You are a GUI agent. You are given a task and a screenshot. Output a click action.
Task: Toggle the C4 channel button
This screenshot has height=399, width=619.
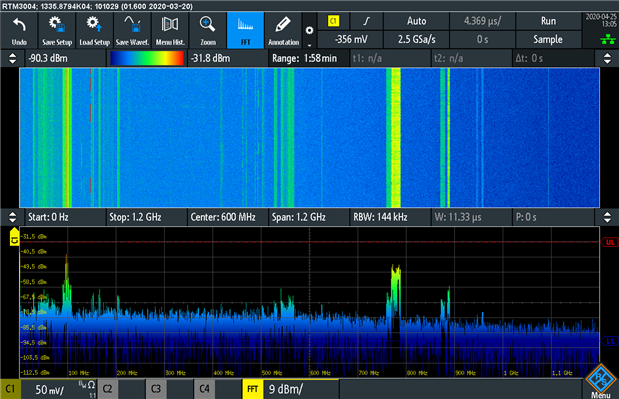(x=204, y=389)
